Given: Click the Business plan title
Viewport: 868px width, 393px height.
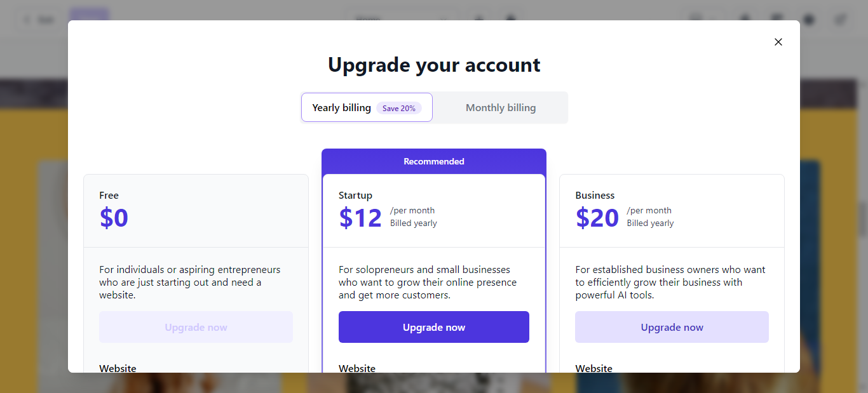Looking at the screenshot, I should click(595, 196).
